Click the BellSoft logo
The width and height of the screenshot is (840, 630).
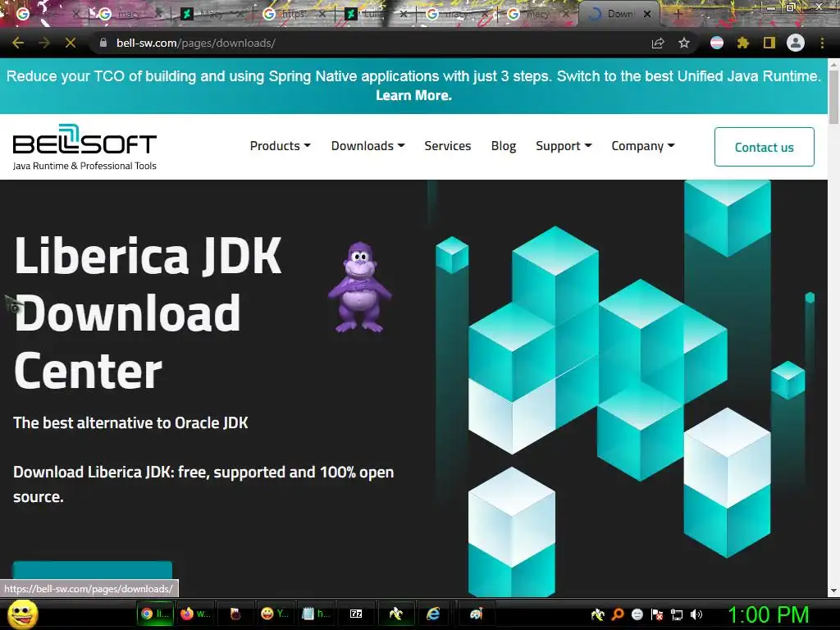pos(84,148)
